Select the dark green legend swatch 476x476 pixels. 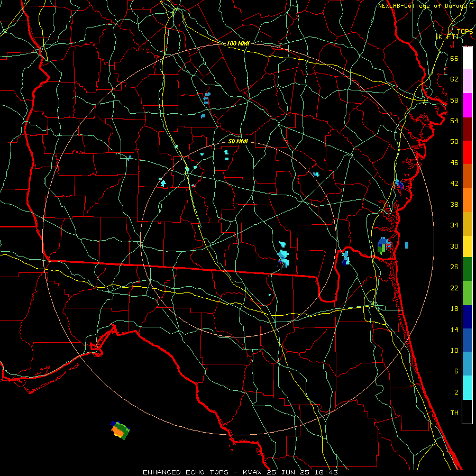467,269
